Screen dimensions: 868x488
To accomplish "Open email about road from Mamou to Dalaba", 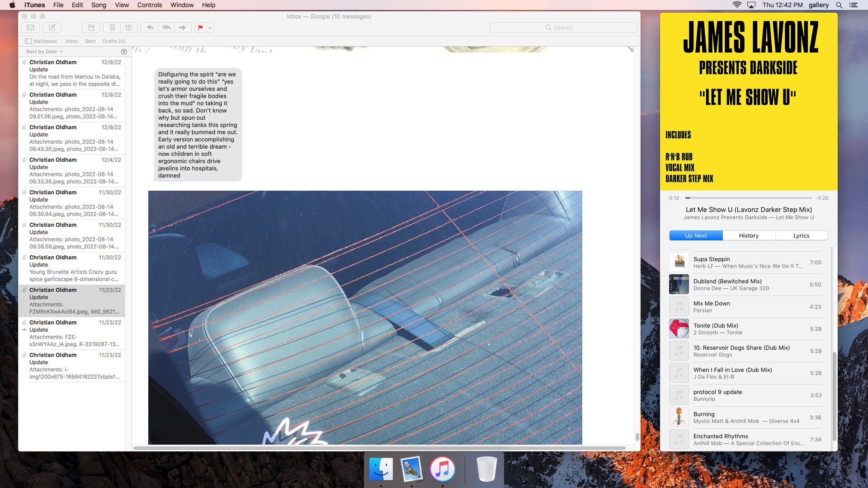I will coord(72,73).
